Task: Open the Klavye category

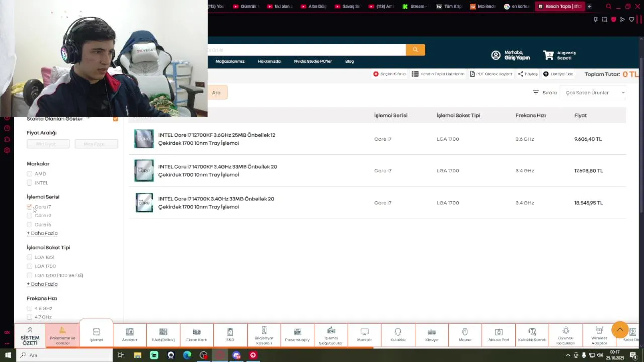Action: coord(432,335)
